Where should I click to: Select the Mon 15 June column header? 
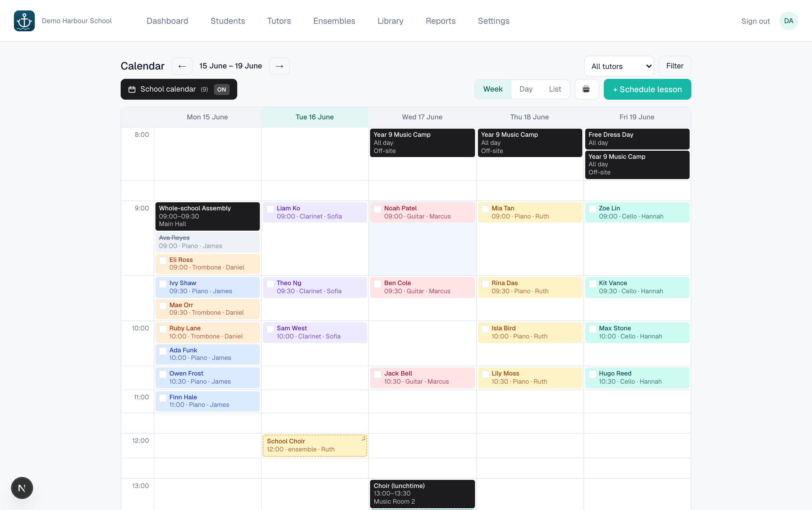pos(207,117)
